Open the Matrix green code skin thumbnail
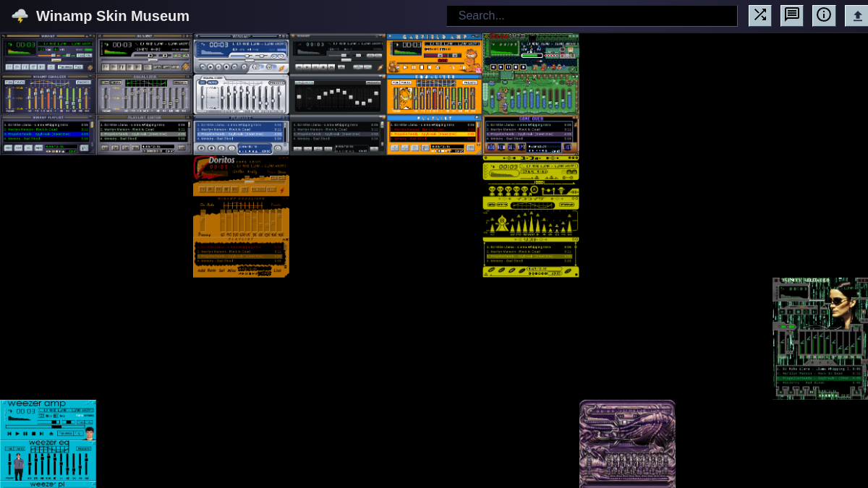Viewport: 868px width, 488px height. click(820, 338)
